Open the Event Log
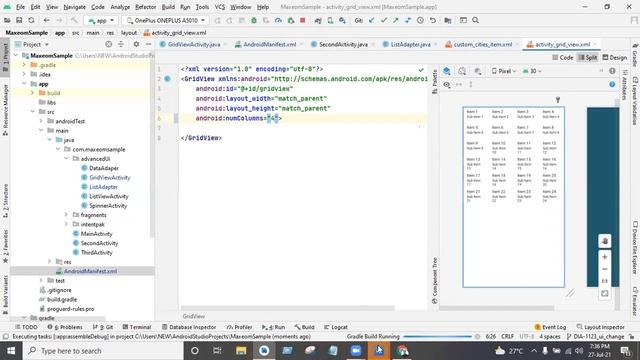 [x=550, y=327]
